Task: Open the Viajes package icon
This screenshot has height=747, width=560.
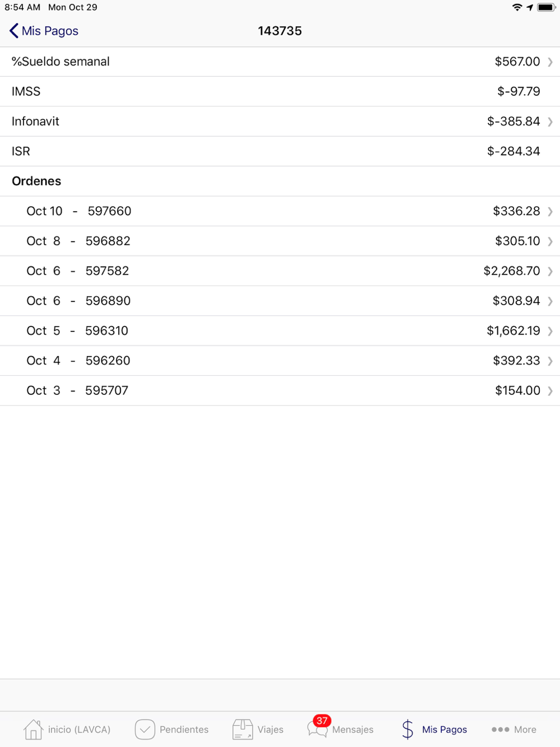Action: (242, 729)
